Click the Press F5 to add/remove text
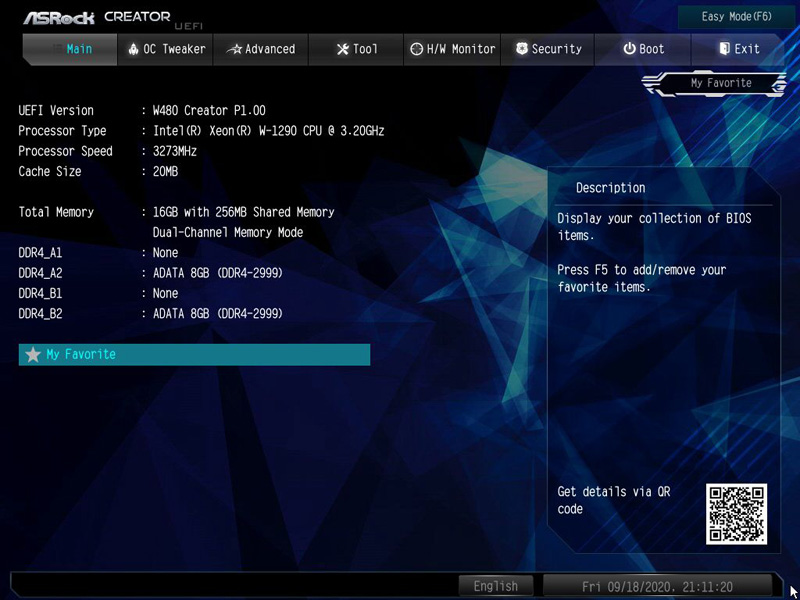This screenshot has width=800, height=600. point(641,278)
